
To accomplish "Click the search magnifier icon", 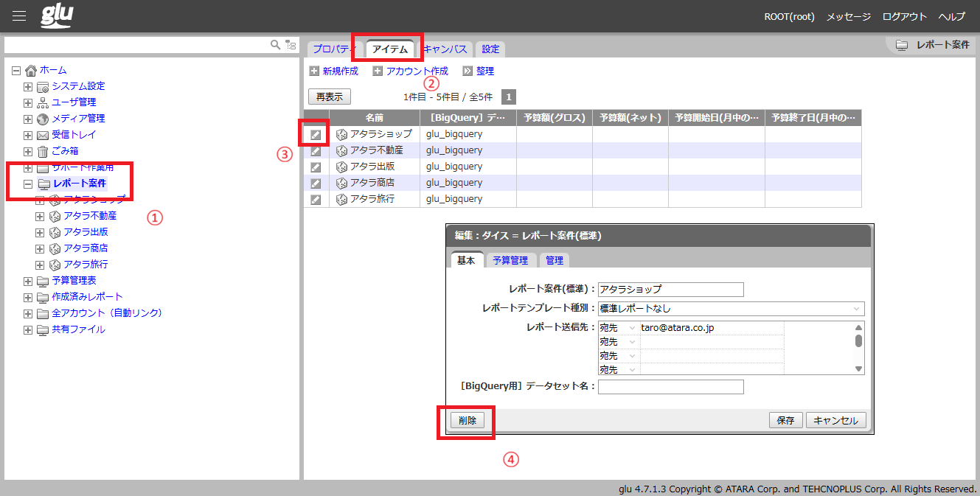I will [276, 45].
